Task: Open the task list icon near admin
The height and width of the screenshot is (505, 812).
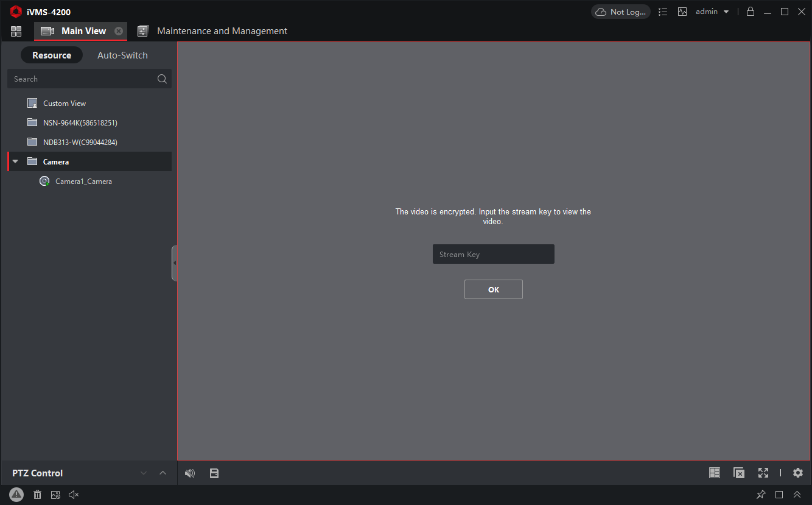Action: pyautogui.click(x=663, y=12)
